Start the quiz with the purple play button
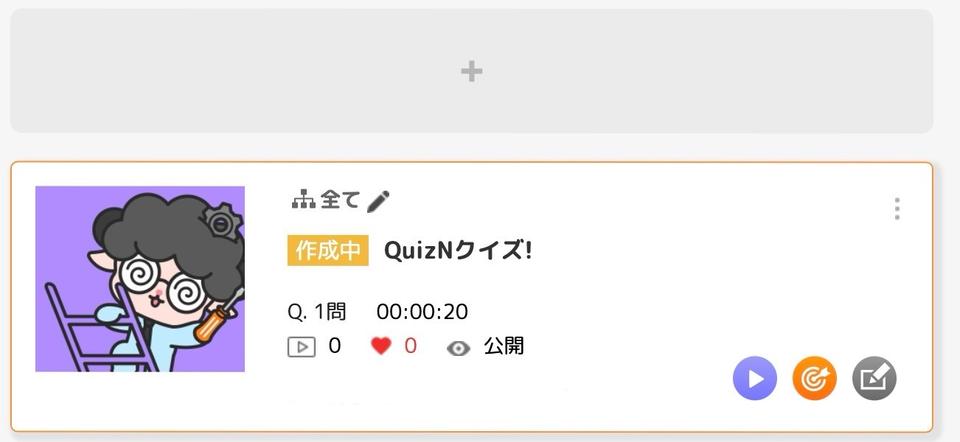 point(755,378)
